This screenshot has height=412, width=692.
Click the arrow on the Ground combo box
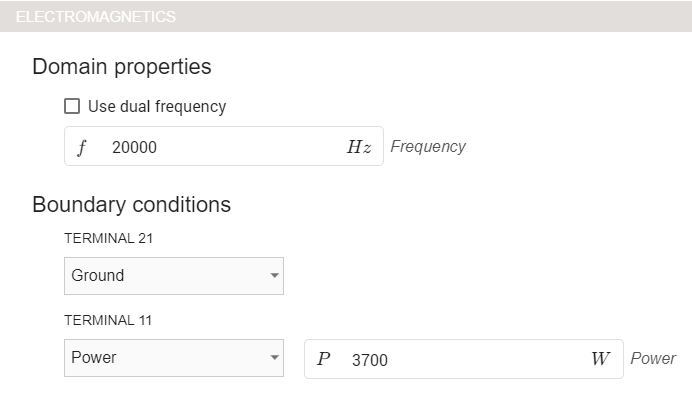pos(274,276)
